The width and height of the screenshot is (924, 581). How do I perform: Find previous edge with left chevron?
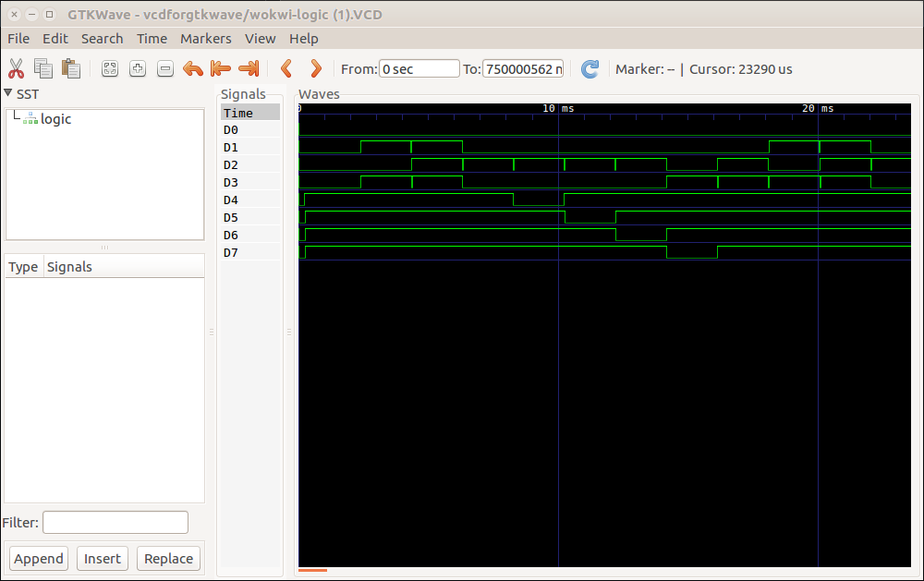pos(286,68)
